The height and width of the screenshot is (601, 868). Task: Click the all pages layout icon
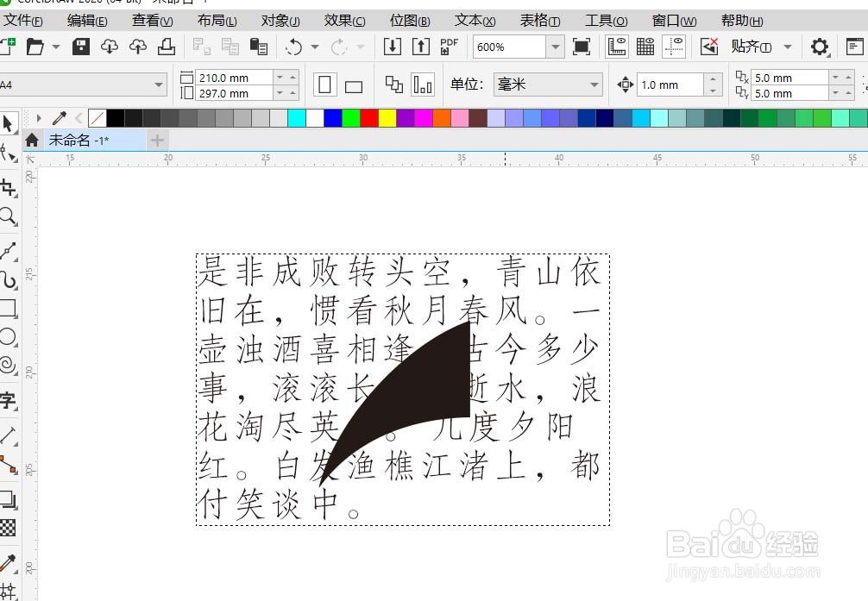click(x=394, y=85)
